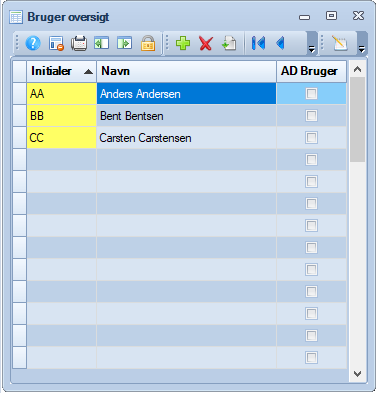This screenshot has width=378, height=393.
Task: Add a new user with green plus
Action: 183,43
